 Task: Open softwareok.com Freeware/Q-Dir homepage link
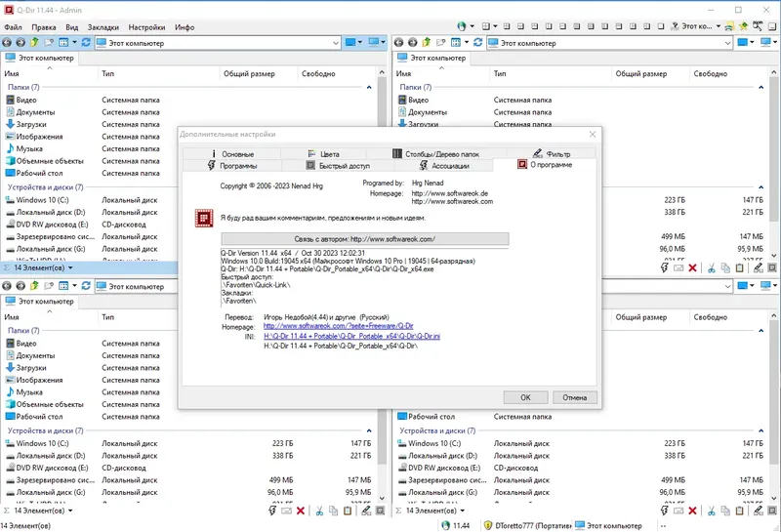pos(338,326)
